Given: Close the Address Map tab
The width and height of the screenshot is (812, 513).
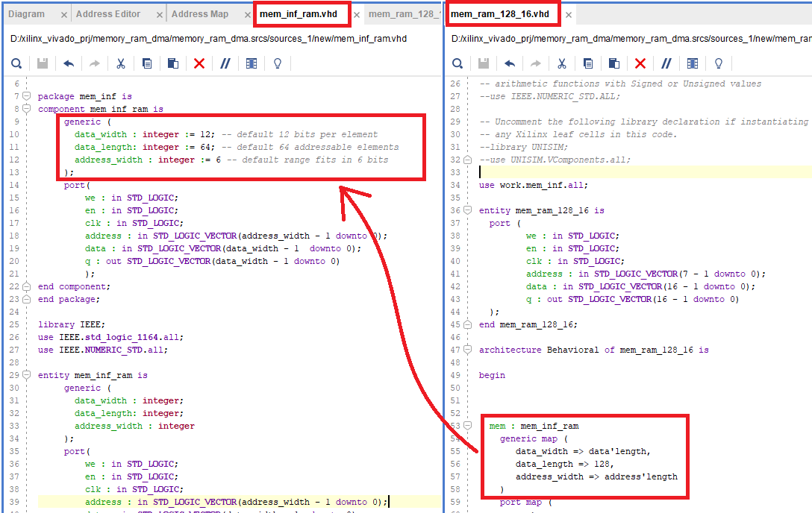Looking at the screenshot, I should [246, 13].
